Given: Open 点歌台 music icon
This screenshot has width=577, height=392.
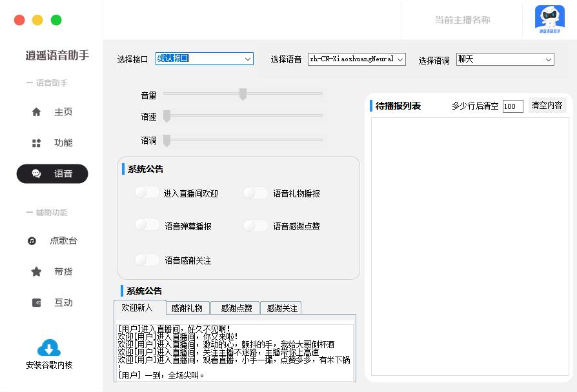Looking at the screenshot, I should (32, 241).
